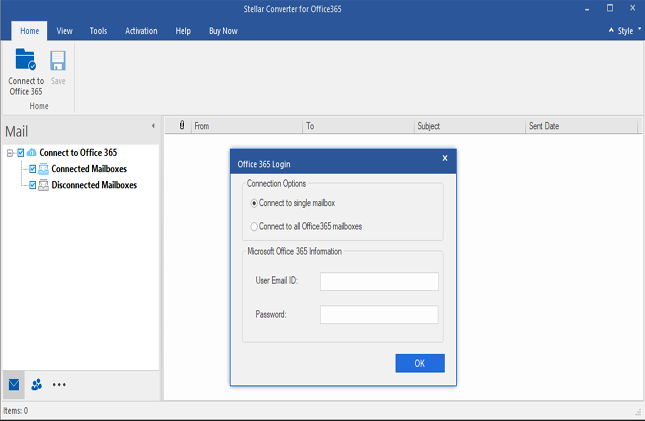Open the Tools ribbon tab
The height and width of the screenshot is (421, 645).
[98, 31]
